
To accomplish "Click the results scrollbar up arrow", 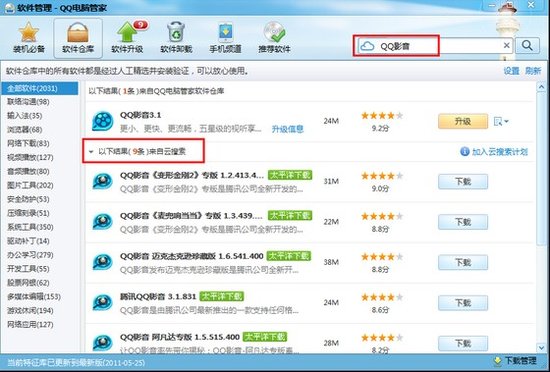I will tap(542, 87).
